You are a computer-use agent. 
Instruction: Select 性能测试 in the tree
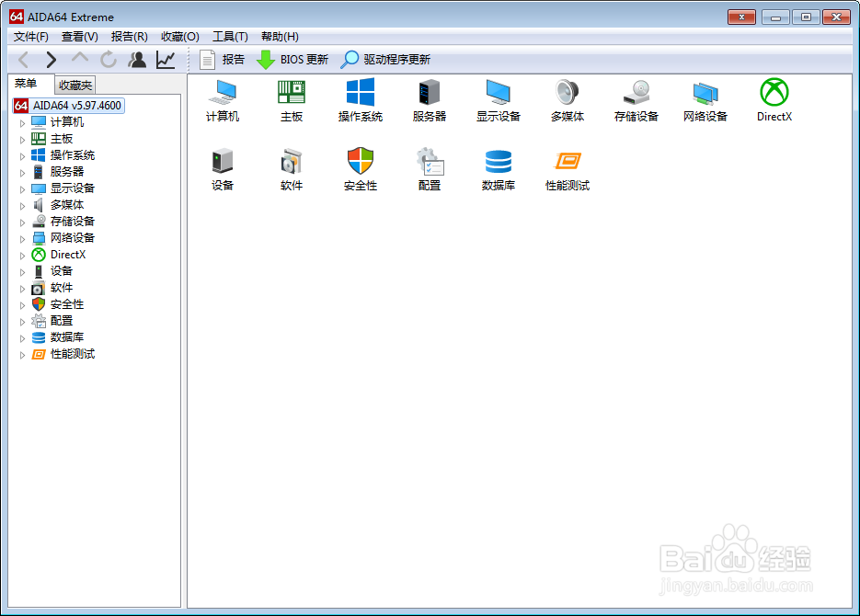73,354
